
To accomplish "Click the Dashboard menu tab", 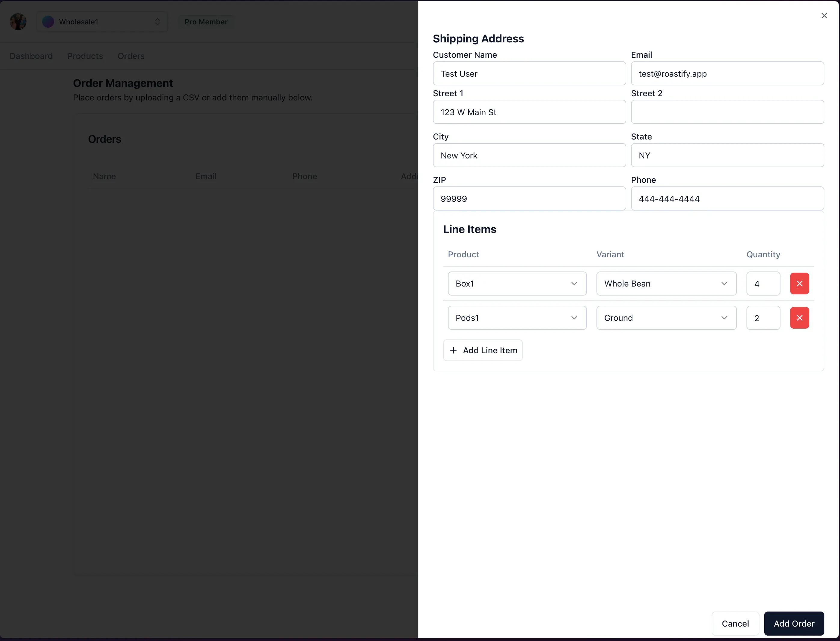I will click(30, 56).
